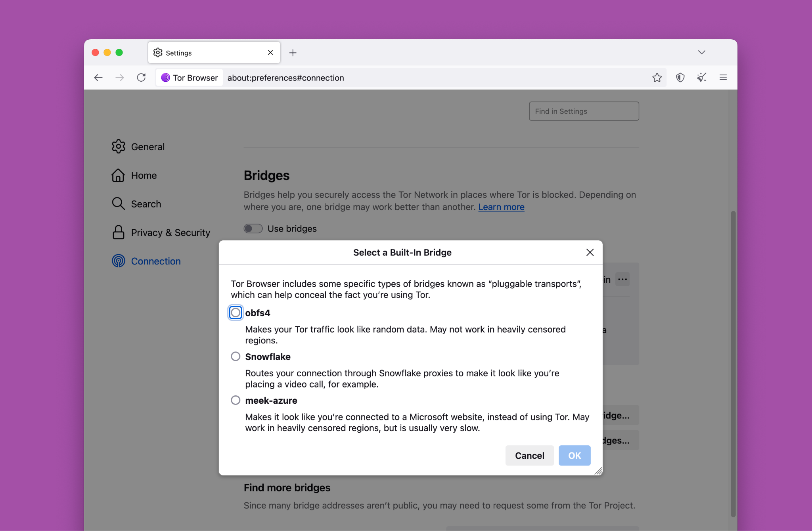Cancel the built-in bridge dialog

click(529, 455)
